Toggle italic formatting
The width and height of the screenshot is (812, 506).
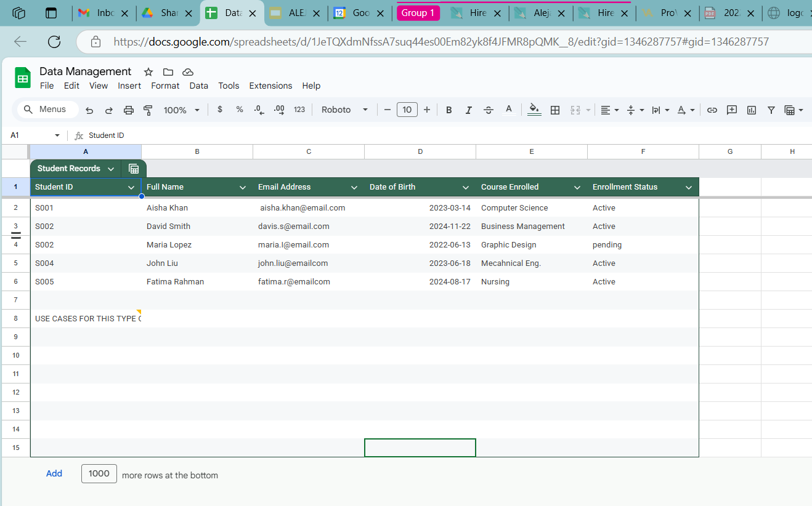click(468, 110)
